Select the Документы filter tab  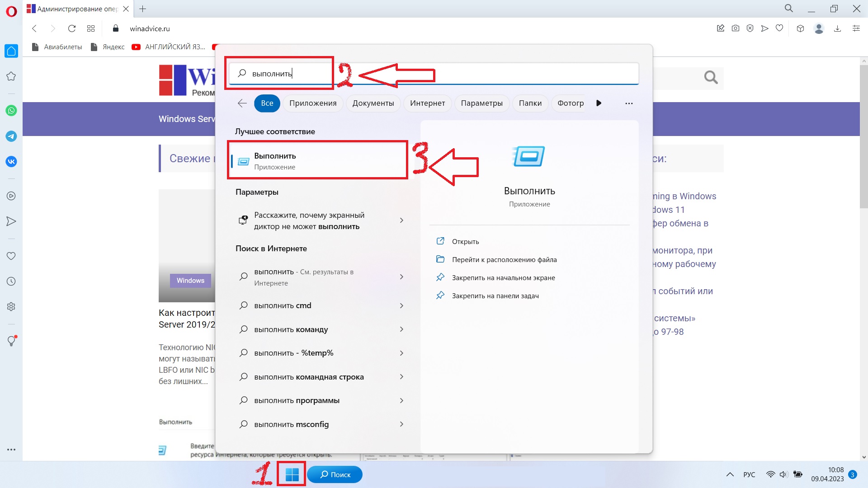pyautogui.click(x=373, y=103)
